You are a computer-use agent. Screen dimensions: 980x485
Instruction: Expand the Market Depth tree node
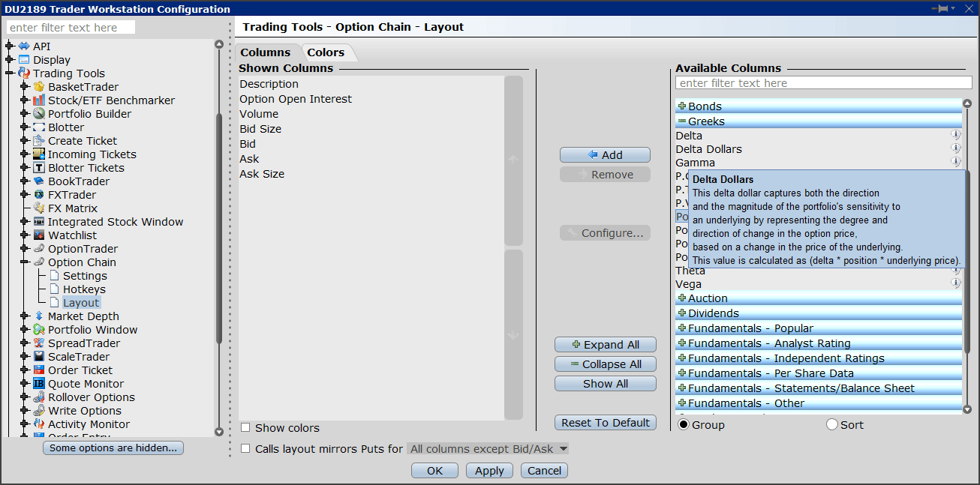coord(24,316)
